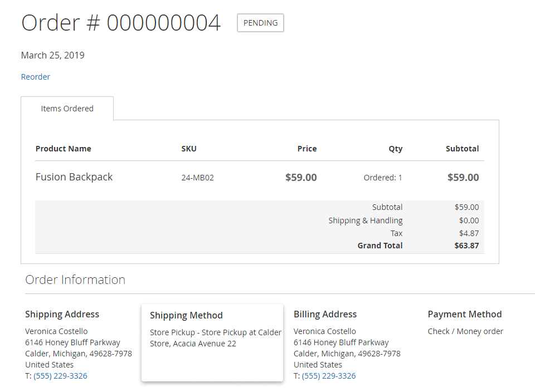Click the Qty column header
This screenshot has height=392, width=535.
[x=395, y=149]
